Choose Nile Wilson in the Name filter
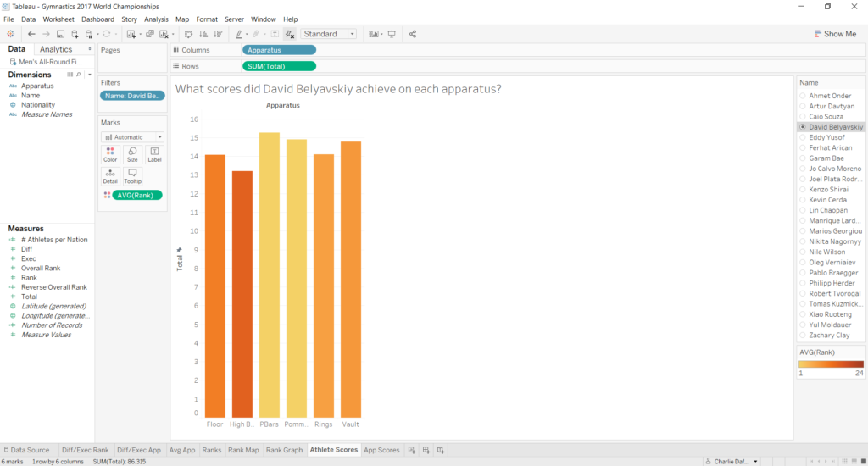The image size is (868, 466). click(803, 252)
